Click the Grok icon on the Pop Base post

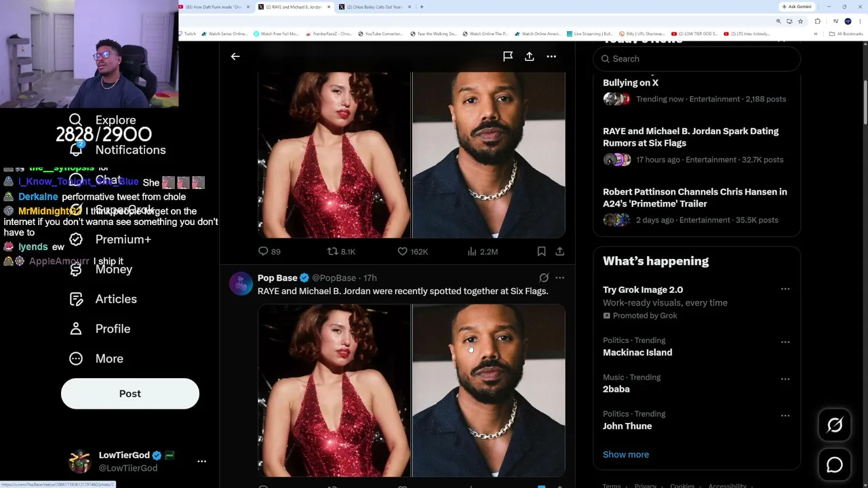(x=544, y=278)
